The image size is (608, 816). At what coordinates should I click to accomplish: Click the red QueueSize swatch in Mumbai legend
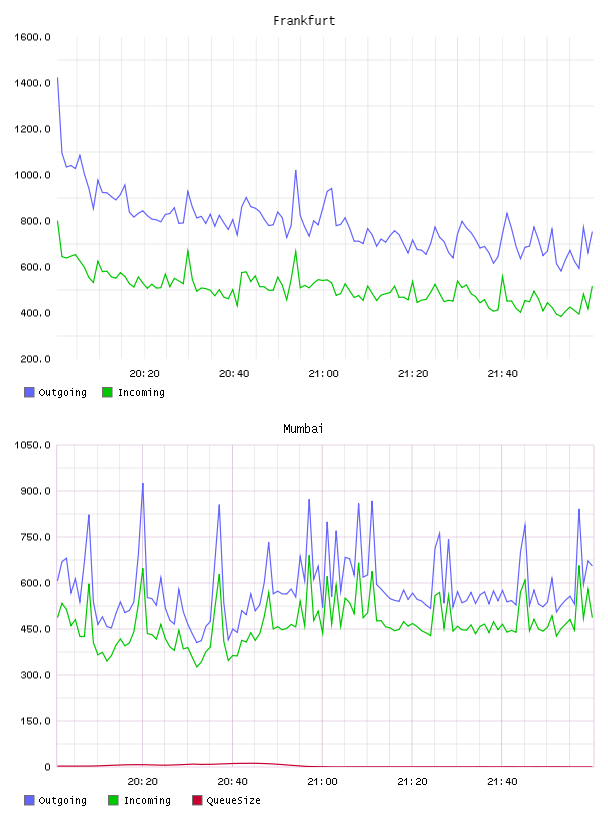tap(197, 800)
